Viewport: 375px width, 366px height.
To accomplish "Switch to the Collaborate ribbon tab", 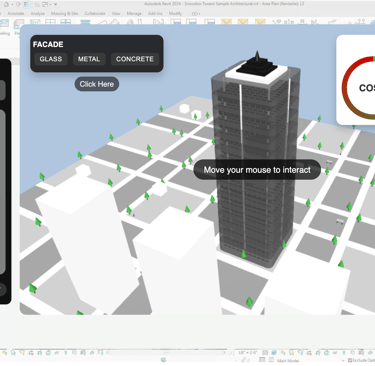I will click(95, 14).
